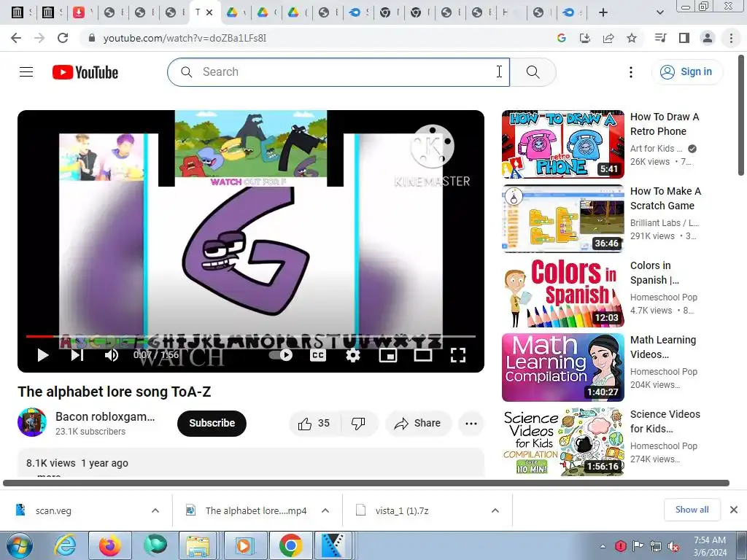Screen dimensions: 747x560
Task: Share this page from the toolbar
Action: (x=608, y=38)
